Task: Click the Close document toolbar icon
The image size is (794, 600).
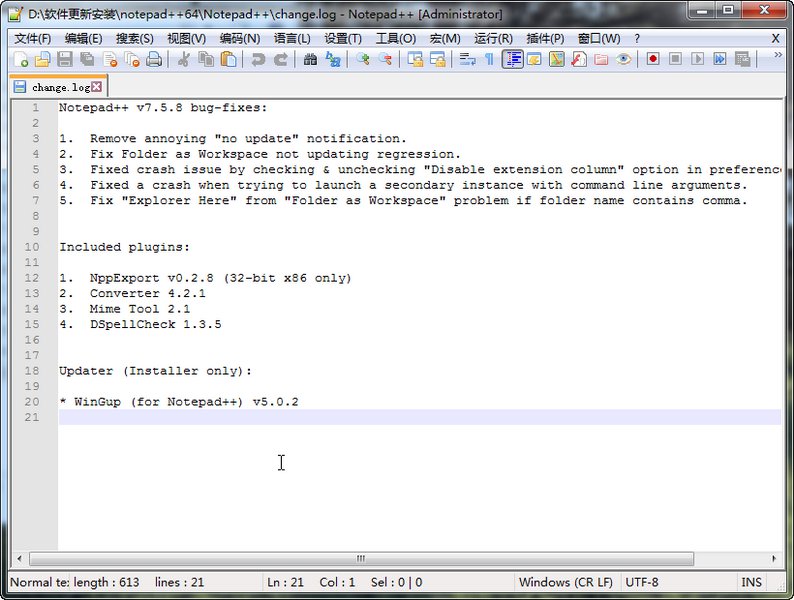Action: click(110, 59)
